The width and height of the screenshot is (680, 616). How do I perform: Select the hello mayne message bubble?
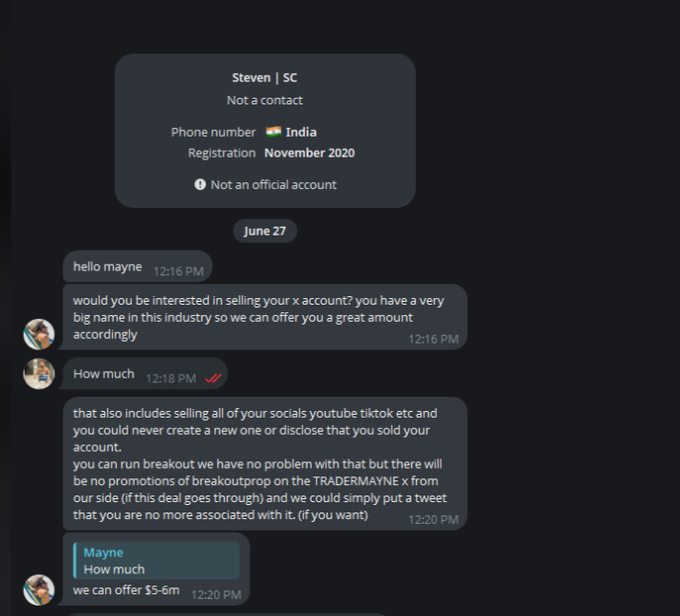108,267
